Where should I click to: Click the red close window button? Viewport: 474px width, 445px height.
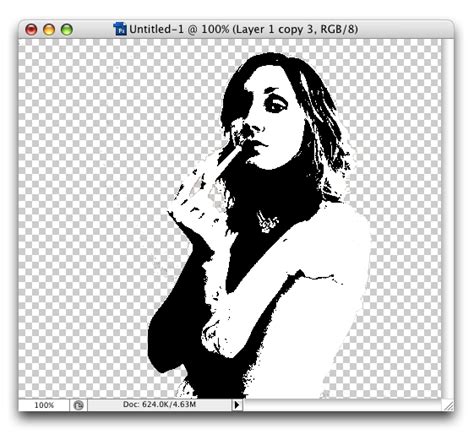coord(31,30)
